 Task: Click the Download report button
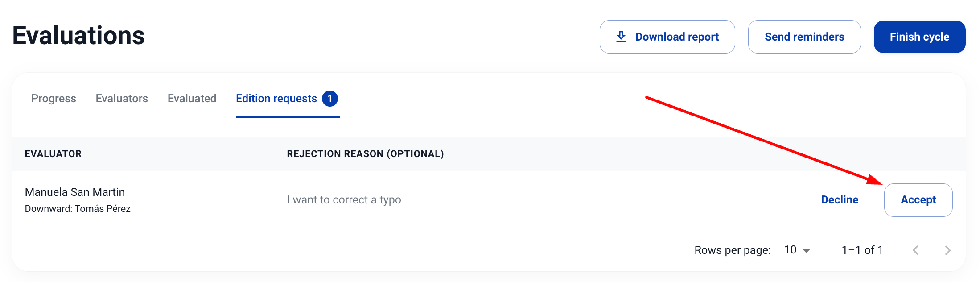(x=667, y=37)
